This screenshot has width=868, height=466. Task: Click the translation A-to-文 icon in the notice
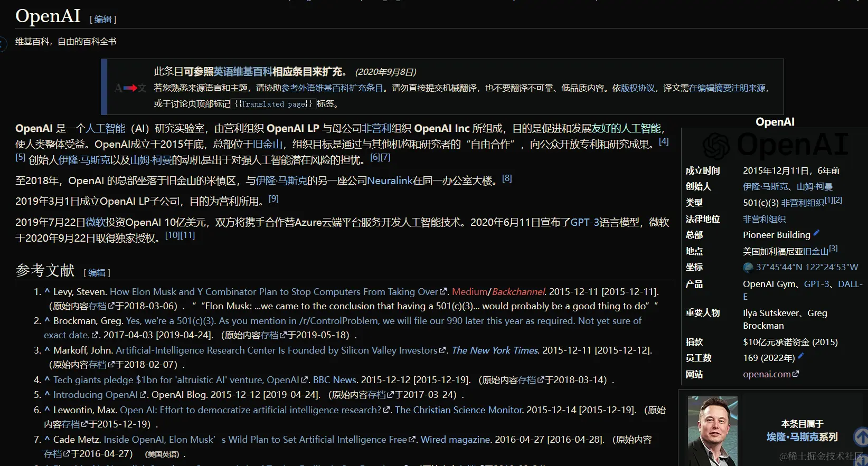click(x=130, y=88)
